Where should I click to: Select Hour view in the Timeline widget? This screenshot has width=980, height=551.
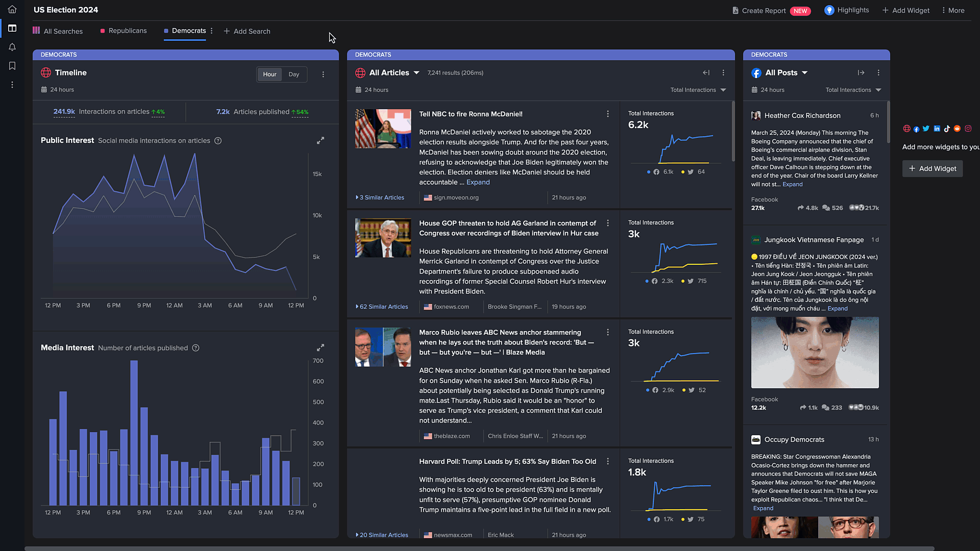pyautogui.click(x=269, y=74)
